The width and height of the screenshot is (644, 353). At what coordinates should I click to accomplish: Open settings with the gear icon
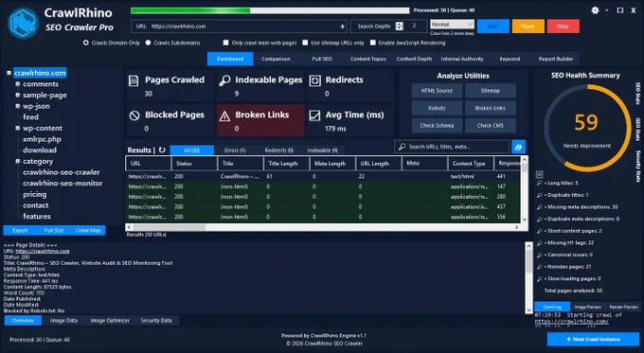595,10
